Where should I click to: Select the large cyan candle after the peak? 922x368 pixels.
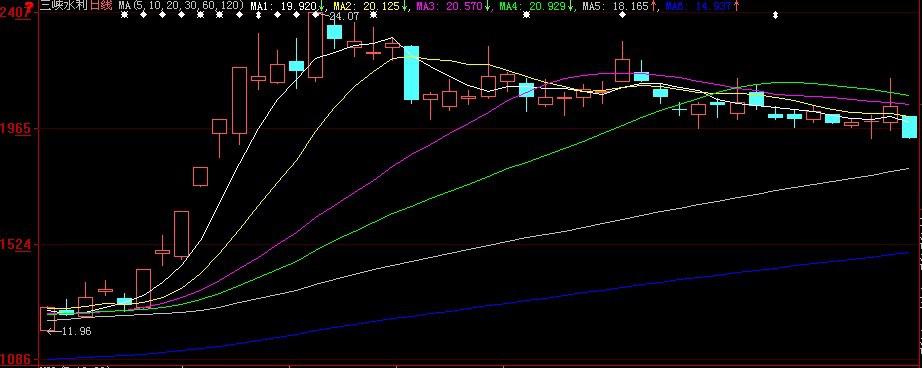pyautogui.click(x=411, y=73)
